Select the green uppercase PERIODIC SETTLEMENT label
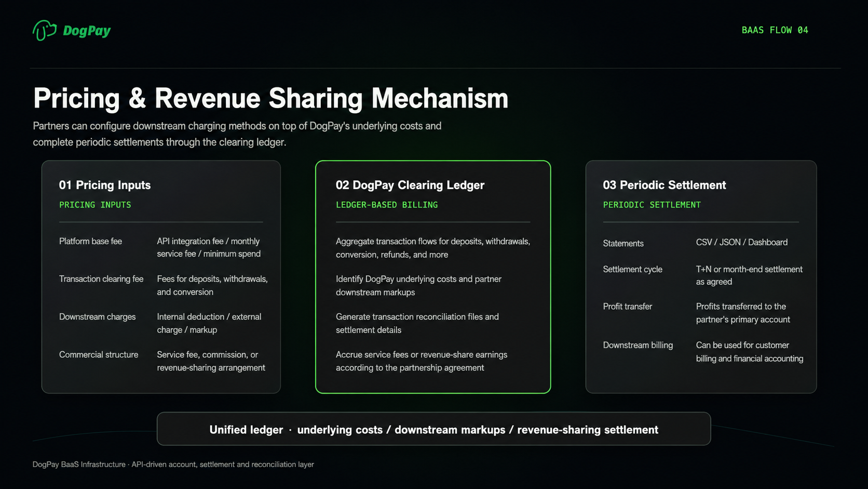Image resolution: width=868 pixels, height=489 pixels. coord(652,205)
